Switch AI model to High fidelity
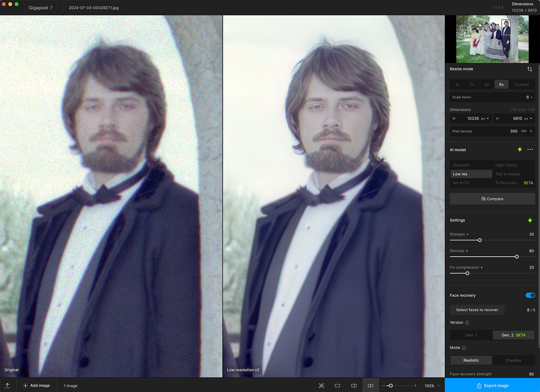Viewport: 540px width, 392px height. 506,165
